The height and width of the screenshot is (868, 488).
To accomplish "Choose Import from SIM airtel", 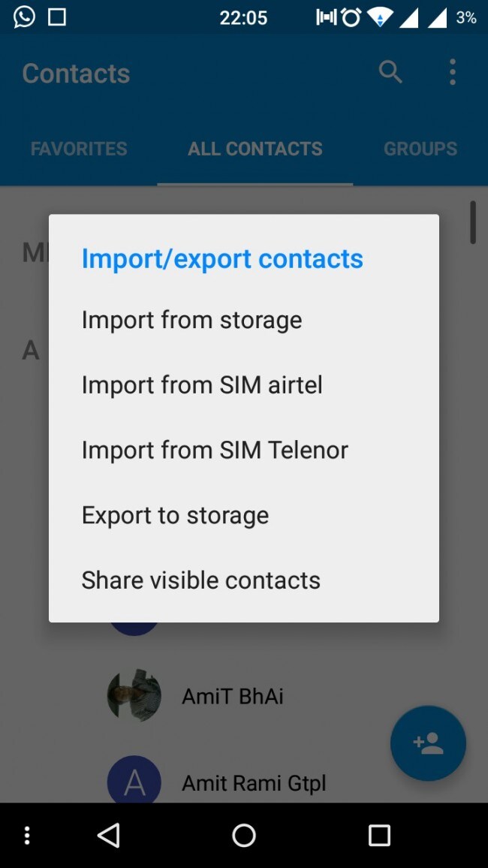I will [202, 385].
